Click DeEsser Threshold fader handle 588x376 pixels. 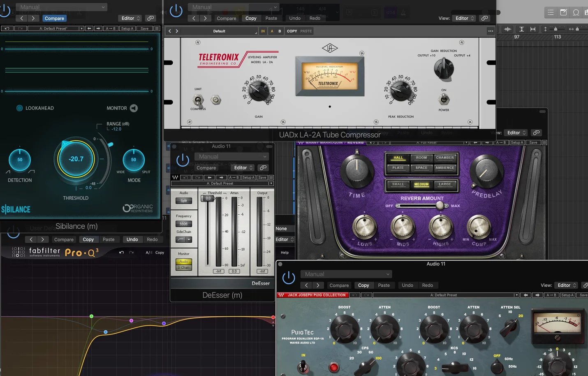coord(208,198)
